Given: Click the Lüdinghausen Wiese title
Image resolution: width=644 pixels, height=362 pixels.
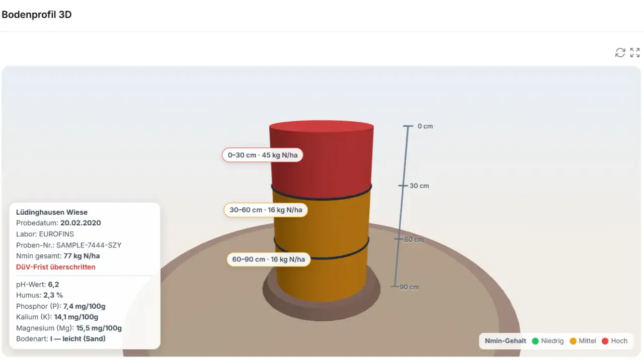Looking at the screenshot, I should point(52,212).
